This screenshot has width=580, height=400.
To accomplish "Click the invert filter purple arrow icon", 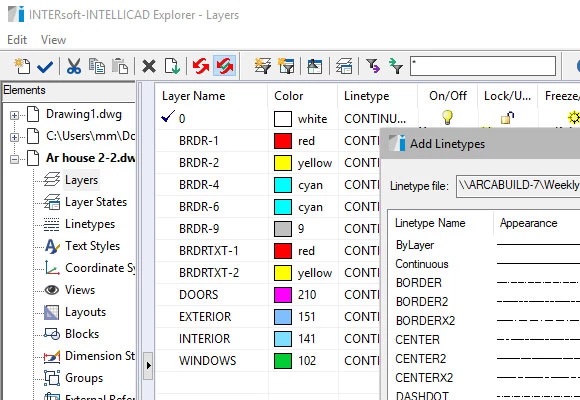I will [x=373, y=67].
